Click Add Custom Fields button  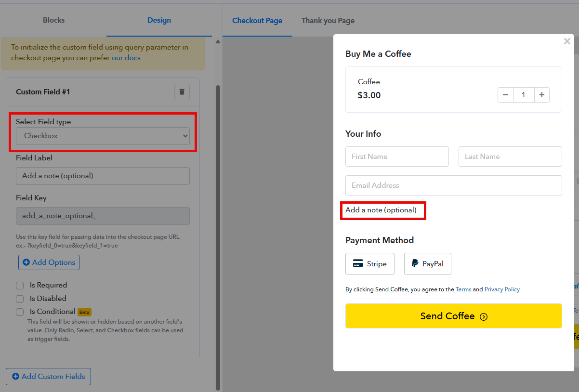coord(48,377)
